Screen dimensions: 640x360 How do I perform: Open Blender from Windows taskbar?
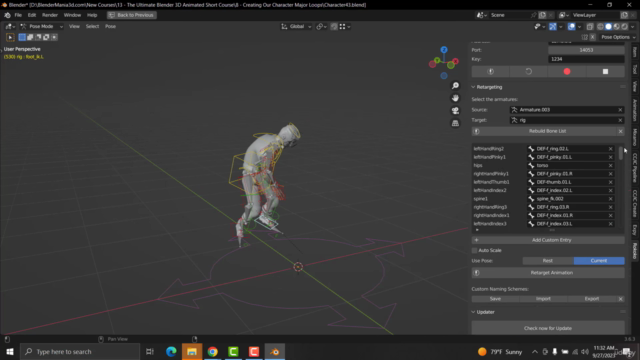(x=275, y=351)
